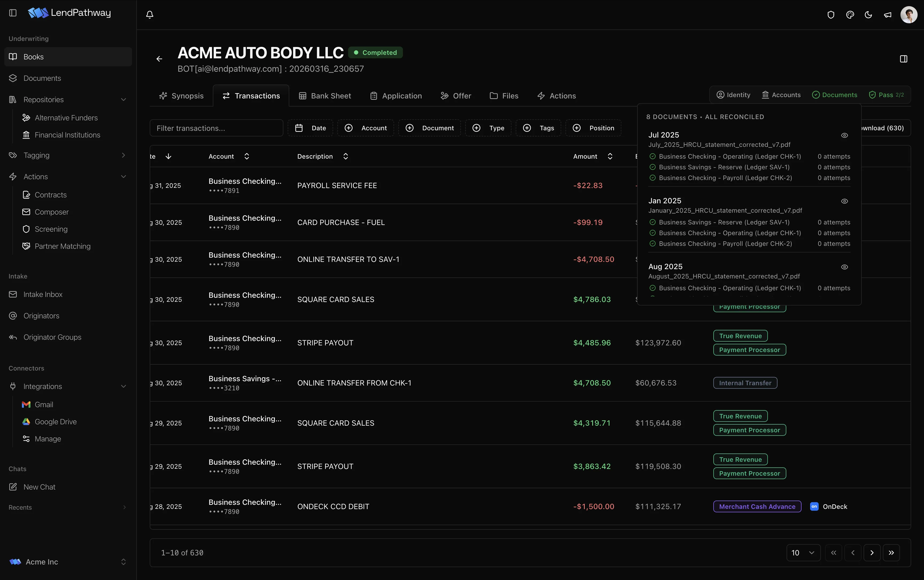Switch to the Application tab
The width and height of the screenshot is (924, 580).
(x=396, y=96)
